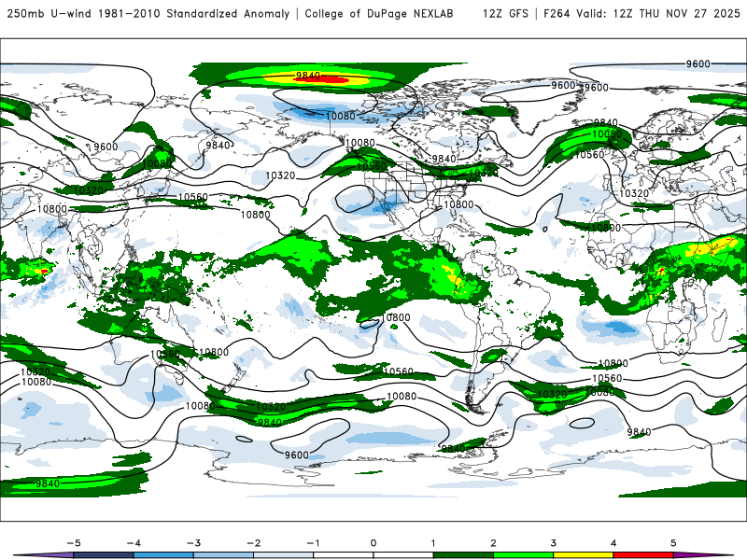Click the "9600" contour label near the Antarctic coast
Image resolution: width=747 pixels, height=560 pixels.
297,455
